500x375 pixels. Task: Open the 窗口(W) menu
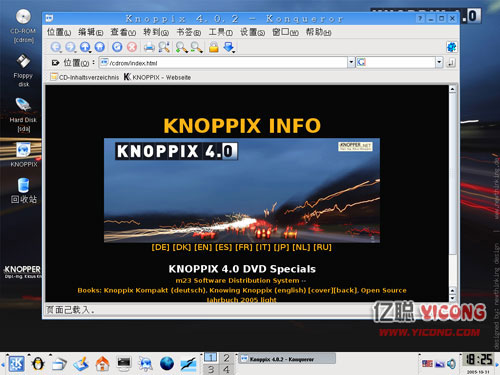click(285, 32)
